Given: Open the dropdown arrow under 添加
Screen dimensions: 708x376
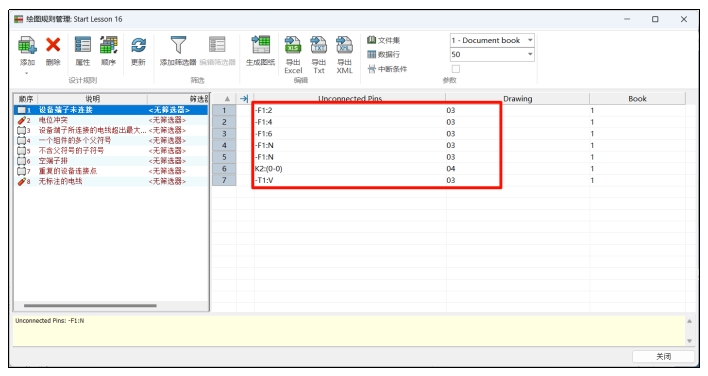Looking at the screenshot, I should pyautogui.click(x=27, y=73).
